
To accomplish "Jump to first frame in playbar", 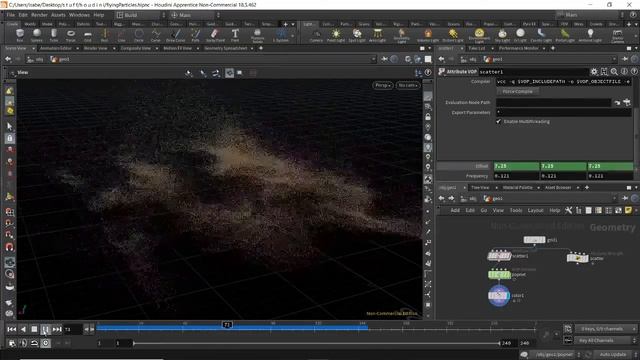I will click(11, 329).
